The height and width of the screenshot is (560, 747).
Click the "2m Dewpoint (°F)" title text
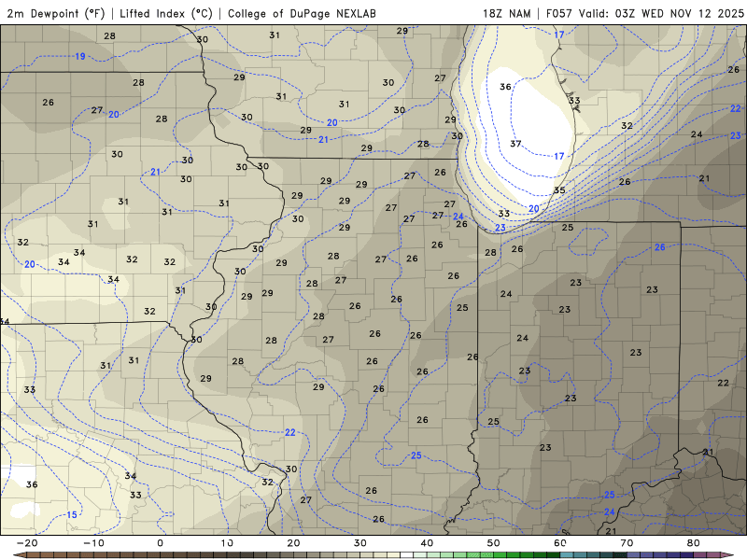[56, 13]
